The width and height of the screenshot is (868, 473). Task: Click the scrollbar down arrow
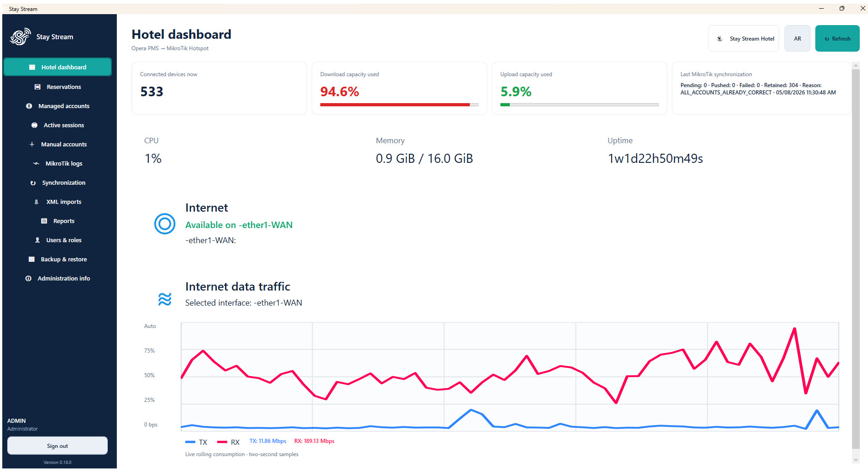(x=856, y=460)
